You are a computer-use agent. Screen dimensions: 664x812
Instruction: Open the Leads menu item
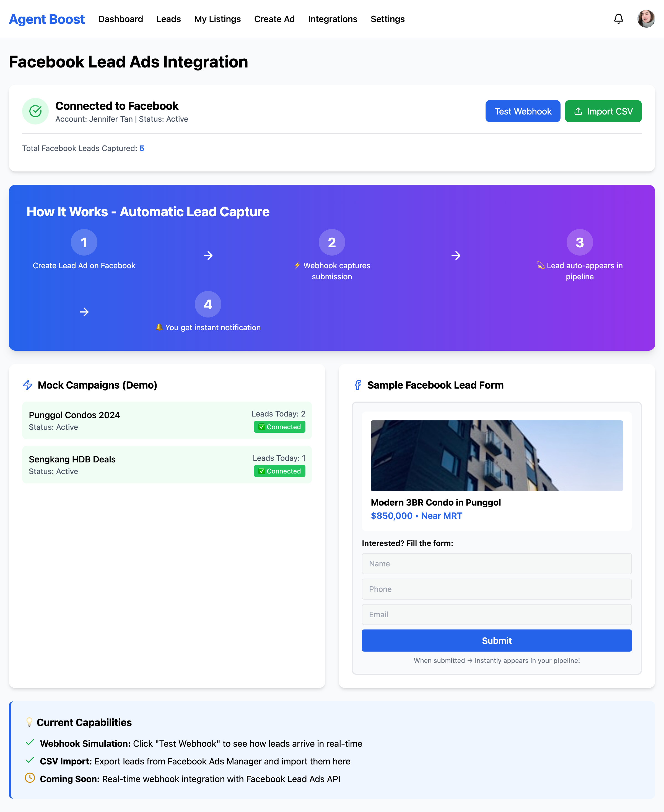point(168,19)
